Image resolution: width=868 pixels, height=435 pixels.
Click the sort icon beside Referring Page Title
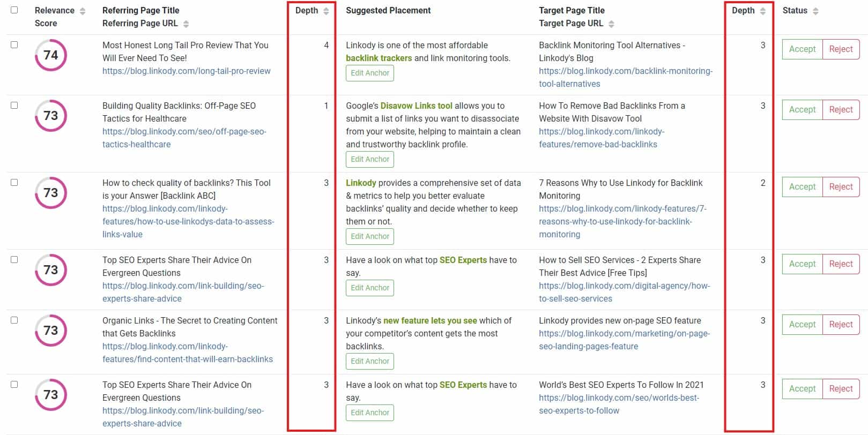tap(186, 23)
